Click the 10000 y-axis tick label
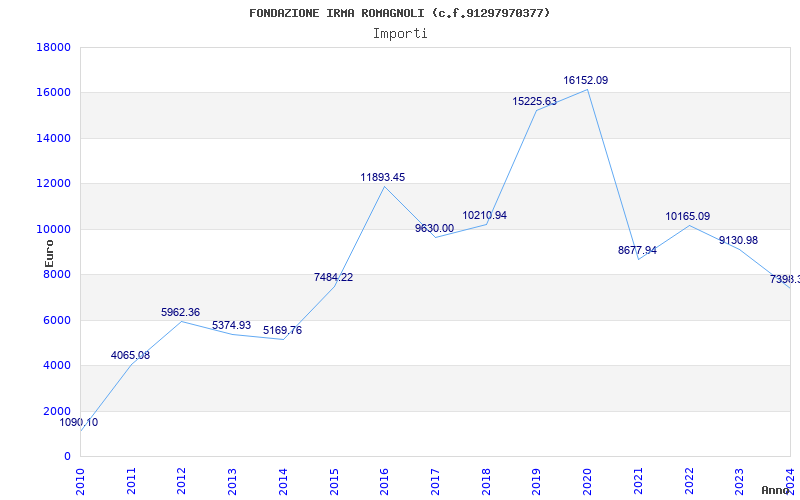 53,230
